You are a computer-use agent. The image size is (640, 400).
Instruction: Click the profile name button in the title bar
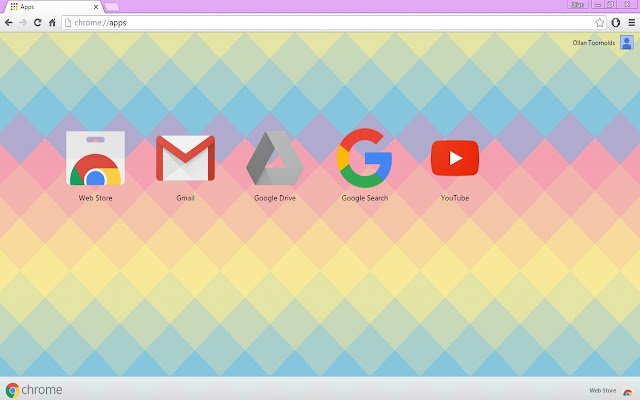tap(578, 4)
